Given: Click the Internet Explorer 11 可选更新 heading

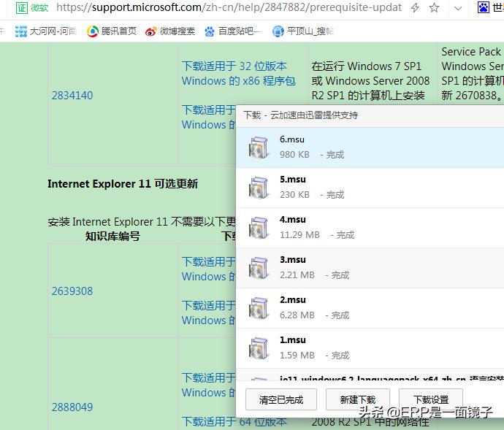Looking at the screenshot, I should point(123,184).
